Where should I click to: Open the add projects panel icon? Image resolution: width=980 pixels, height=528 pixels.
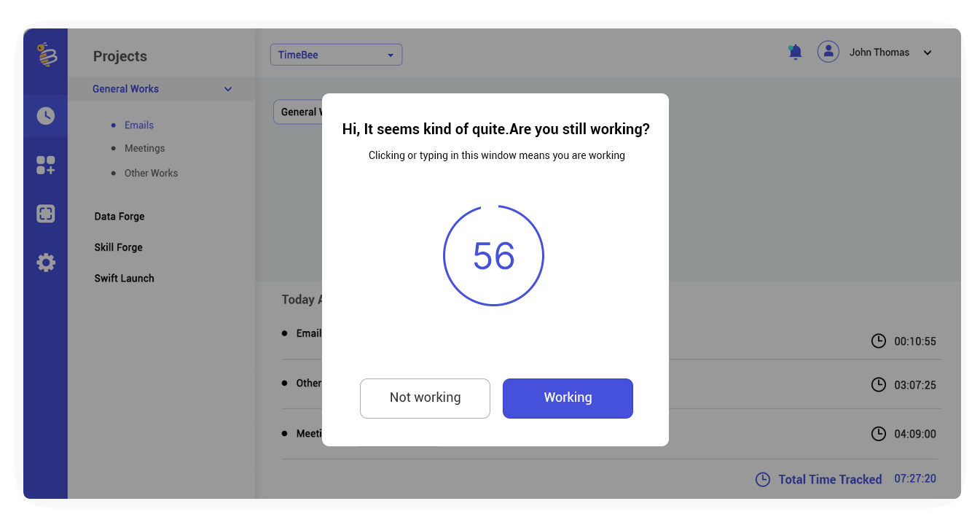pos(45,165)
